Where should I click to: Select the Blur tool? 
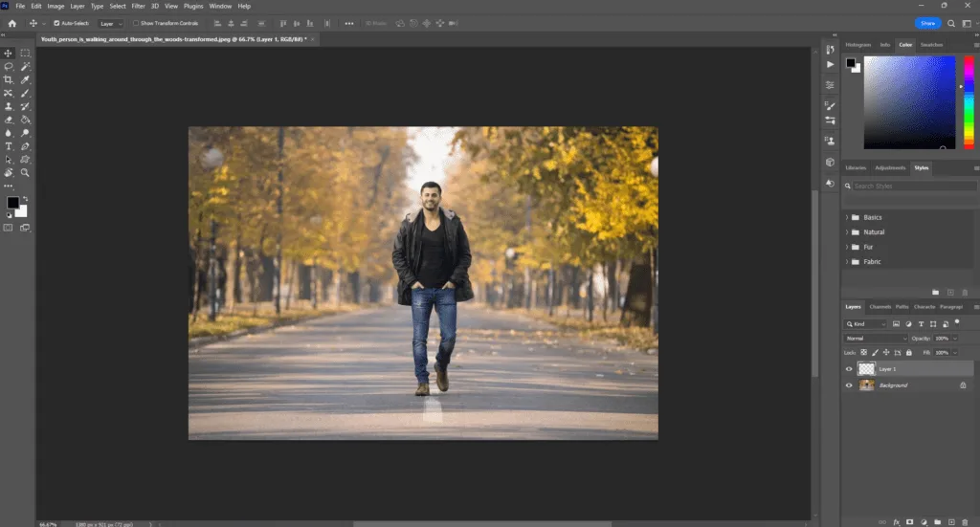(8, 133)
